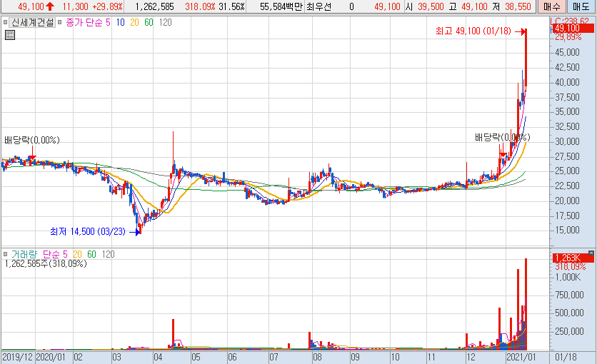Viewport: 597px width, 364px height.
Task: Click the red up-arrow next to 49,100
Action: point(50,6)
